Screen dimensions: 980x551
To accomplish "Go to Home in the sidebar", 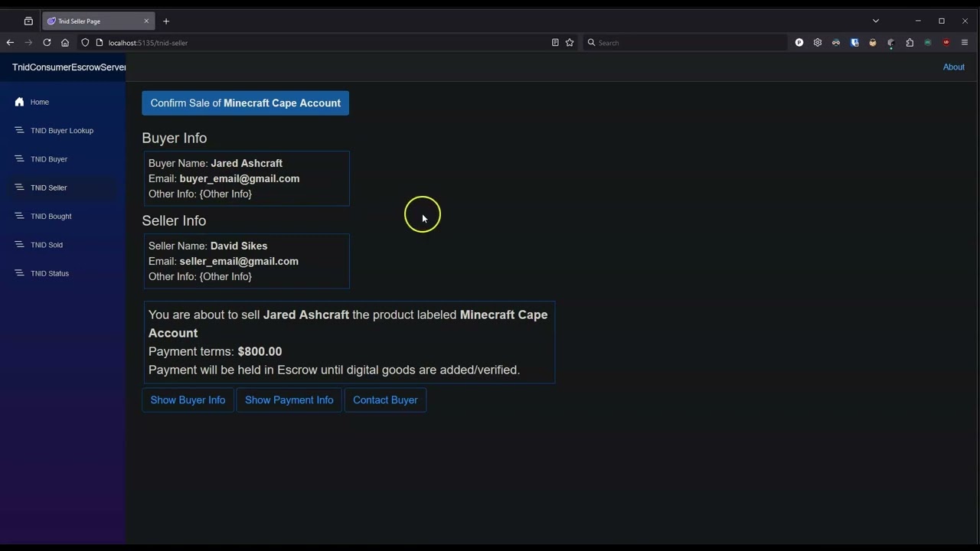I will [x=63, y=102].
